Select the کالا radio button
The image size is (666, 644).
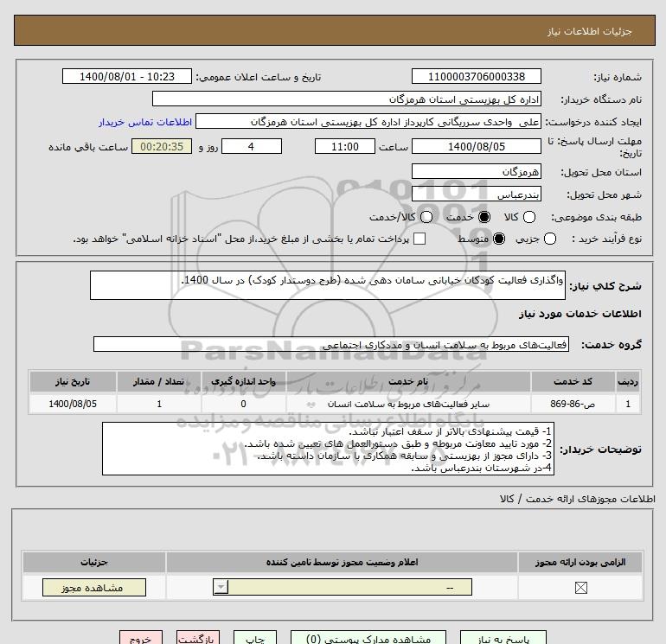[x=528, y=217]
